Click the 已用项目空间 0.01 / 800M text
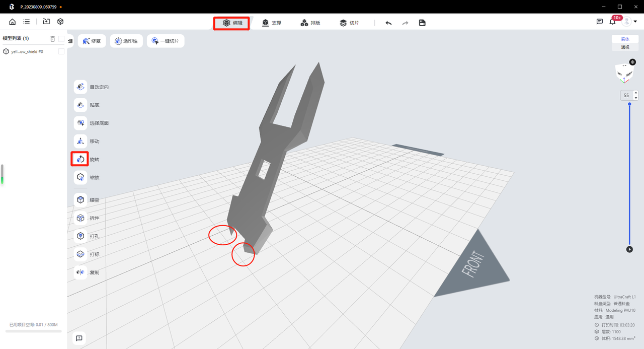Image resolution: width=644 pixels, height=349 pixels. point(34,325)
